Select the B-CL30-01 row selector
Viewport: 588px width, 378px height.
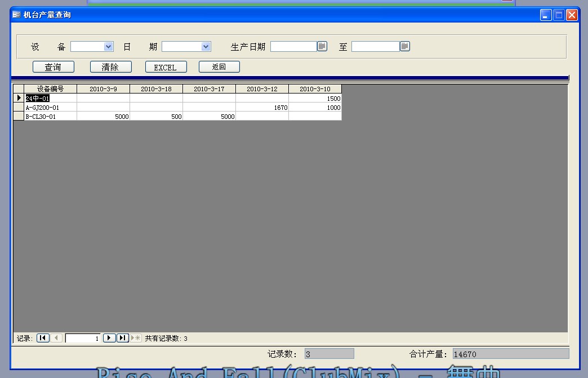point(19,116)
